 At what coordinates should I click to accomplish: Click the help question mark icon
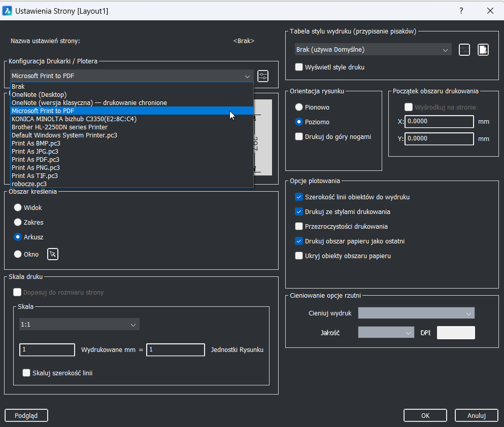click(x=461, y=11)
